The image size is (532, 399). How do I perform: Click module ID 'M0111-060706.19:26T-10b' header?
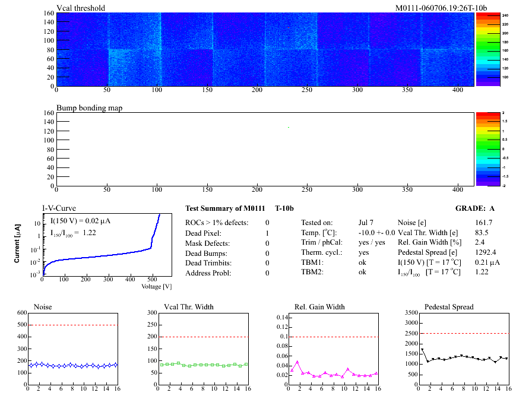(441, 8)
